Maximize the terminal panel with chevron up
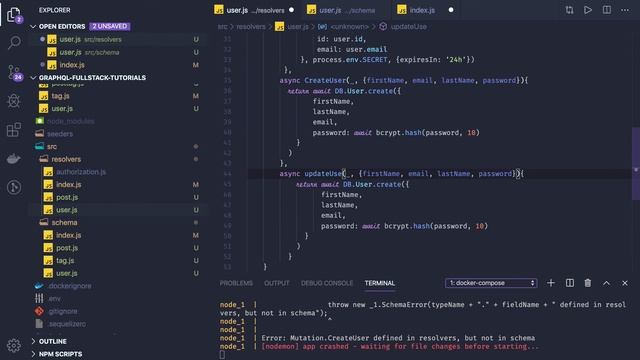 pyautogui.click(x=607, y=283)
